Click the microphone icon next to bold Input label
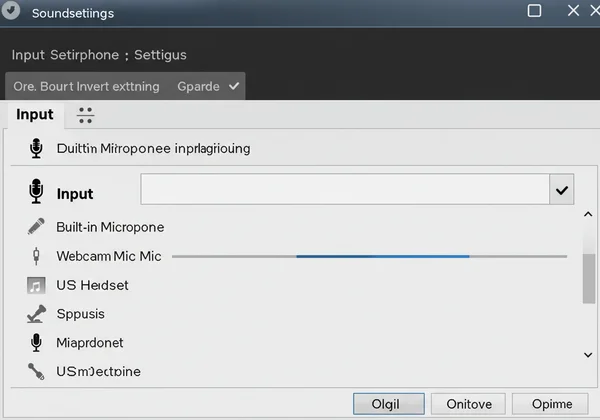The height and width of the screenshot is (420, 600). click(36, 191)
